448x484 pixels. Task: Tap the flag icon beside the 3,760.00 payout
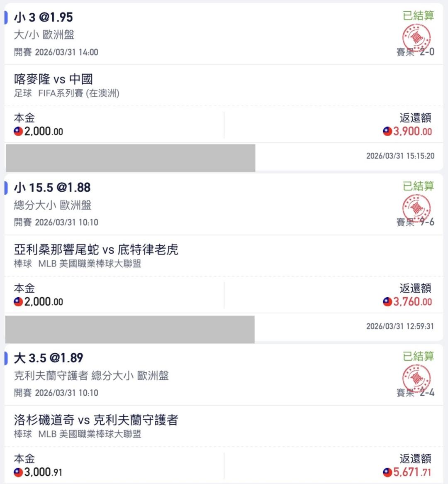point(387,302)
